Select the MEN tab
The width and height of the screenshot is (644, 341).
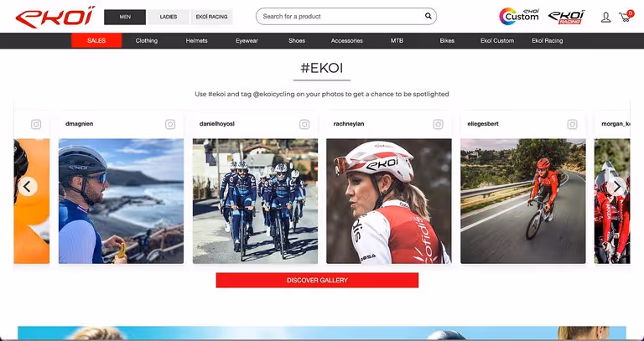coord(125,17)
